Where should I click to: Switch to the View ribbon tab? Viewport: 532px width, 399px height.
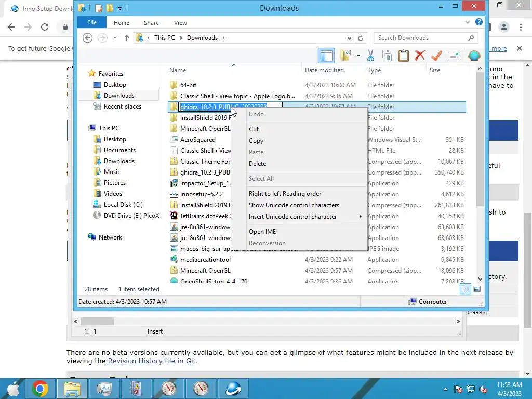[x=180, y=23]
